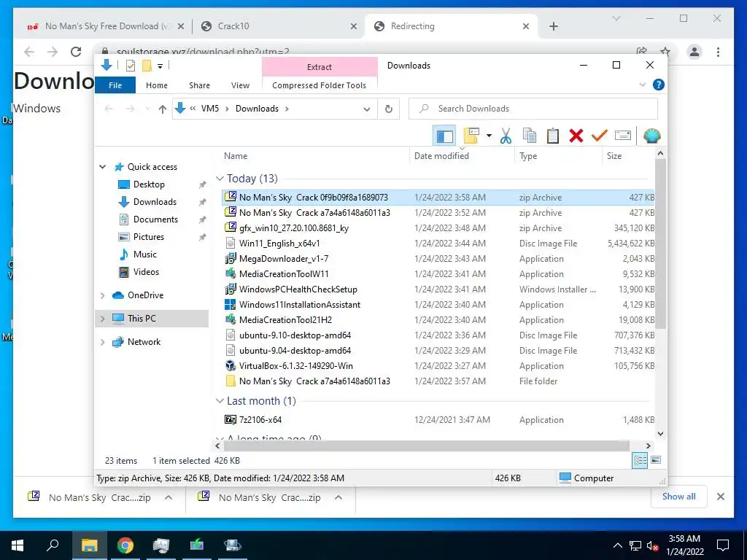Click the Search Downloads field

tap(533, 109)
